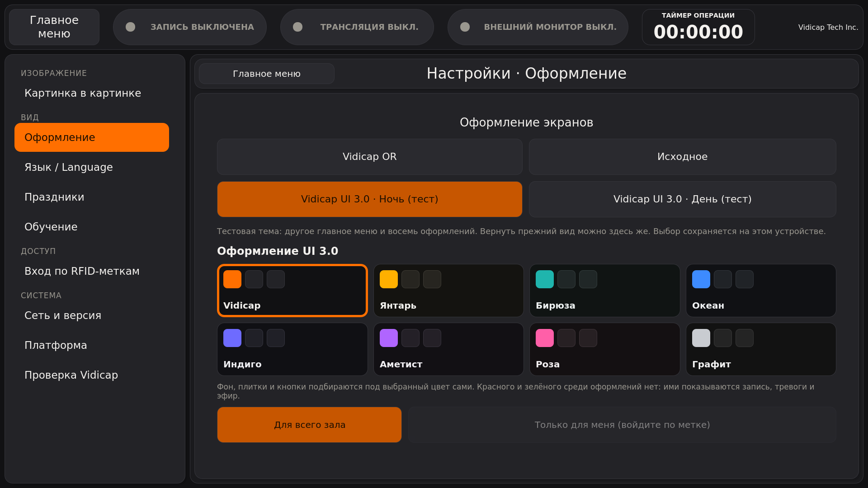Image resolution: width=868 pixels, height=488 pixels.
Task: Choose the Бирюза color scheme card
Action: tap(605, 291)
